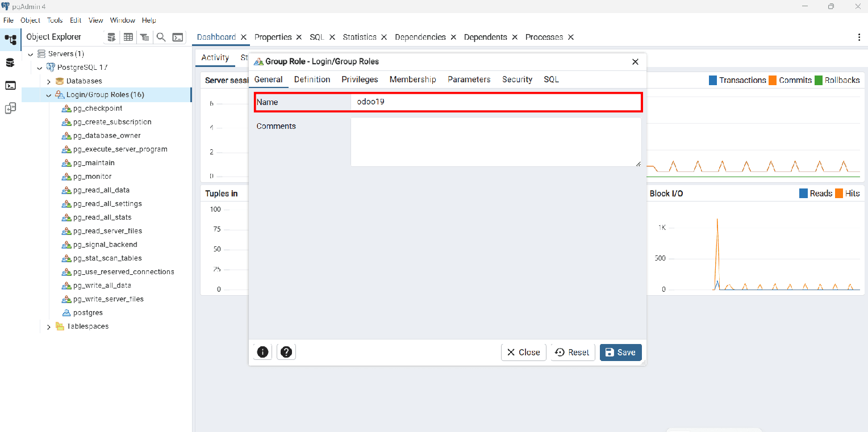Toggle the Rollbacks legend swatch
Image resolution: width=868 pixels, height=432 pixels.
819,80
